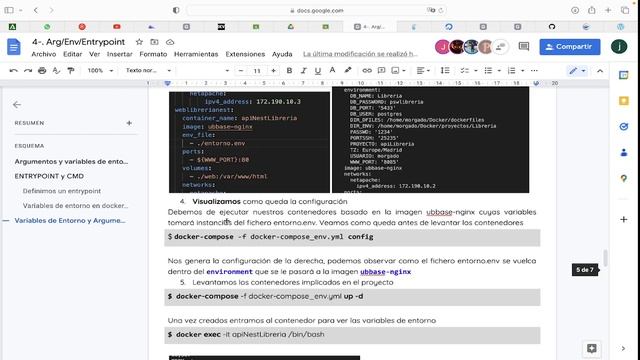The width and height of the screenshot is (640, 360).
Task: Decrease the font size
Action: (241, 71)
